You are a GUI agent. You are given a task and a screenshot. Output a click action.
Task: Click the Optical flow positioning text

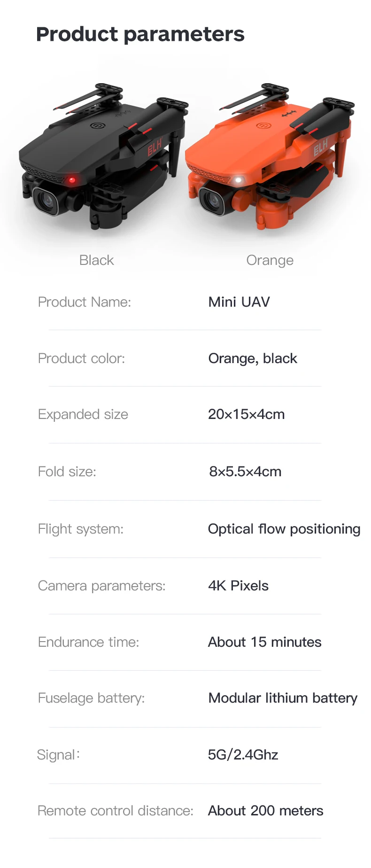click(x=284, y=529)
